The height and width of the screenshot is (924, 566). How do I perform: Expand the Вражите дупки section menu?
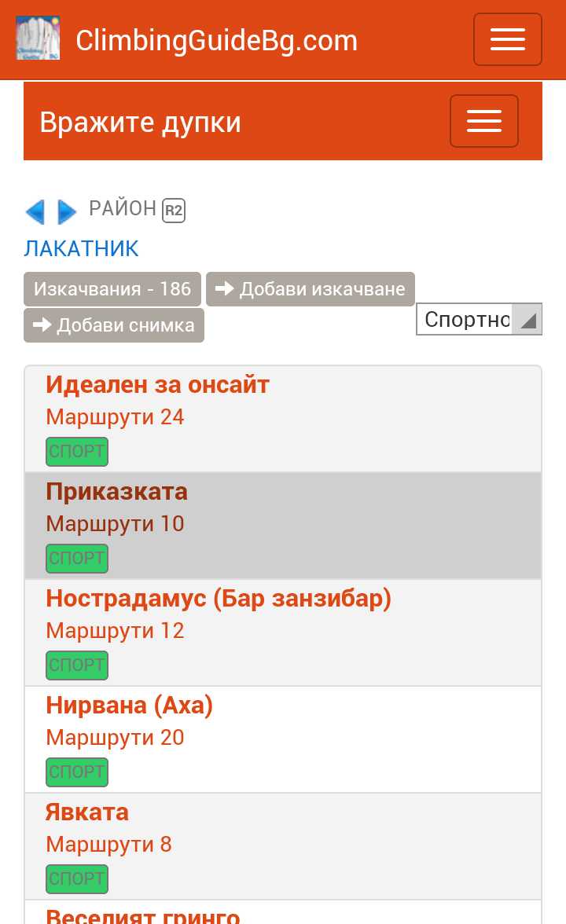483,121
